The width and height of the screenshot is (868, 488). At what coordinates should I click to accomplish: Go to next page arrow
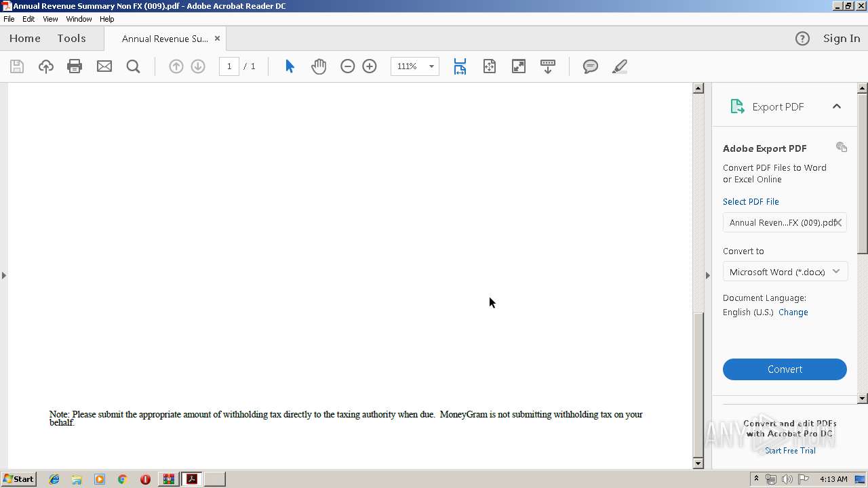click(198, 66)
